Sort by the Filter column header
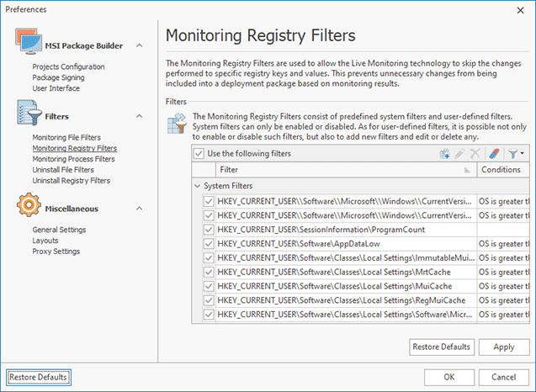The width and height of the screenshot is (536, 392). [x=346, y=170]
